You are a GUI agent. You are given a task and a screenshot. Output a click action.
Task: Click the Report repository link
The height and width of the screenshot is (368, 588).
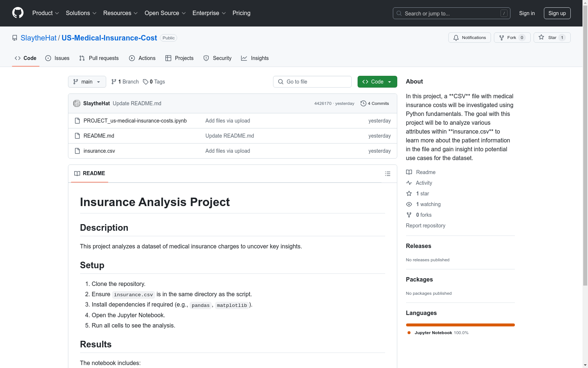click(426, 226)
